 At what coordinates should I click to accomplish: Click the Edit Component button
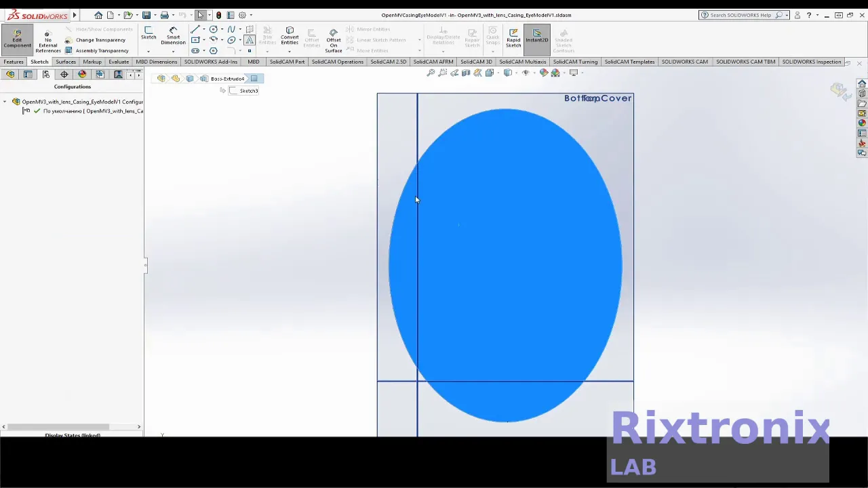17,39
